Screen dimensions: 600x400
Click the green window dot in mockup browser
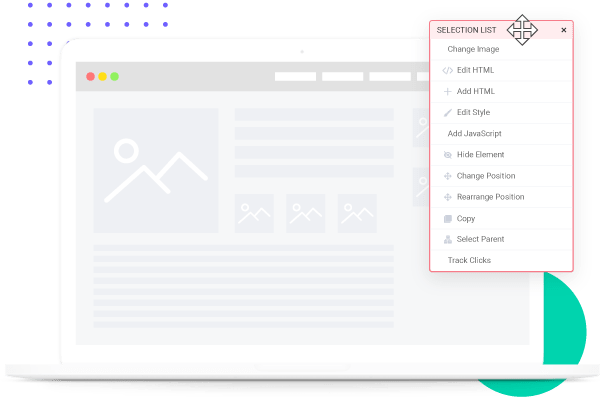114,77
